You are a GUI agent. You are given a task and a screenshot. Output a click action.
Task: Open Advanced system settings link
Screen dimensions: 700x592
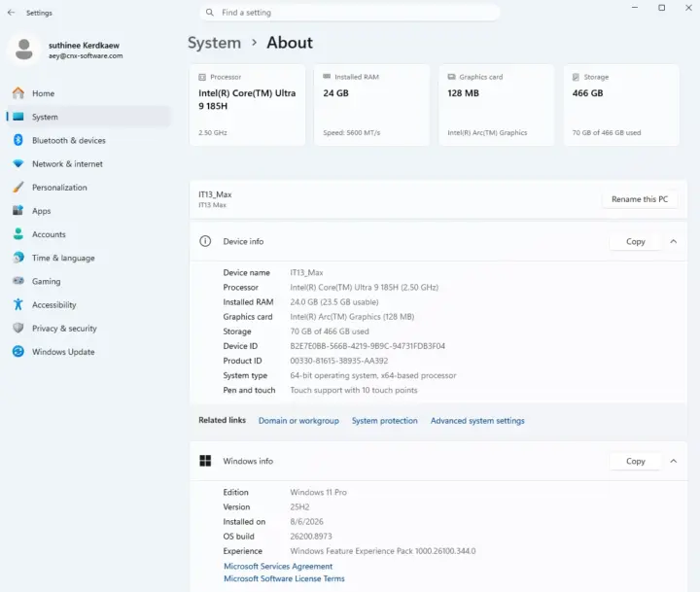(x=477, y=421)
